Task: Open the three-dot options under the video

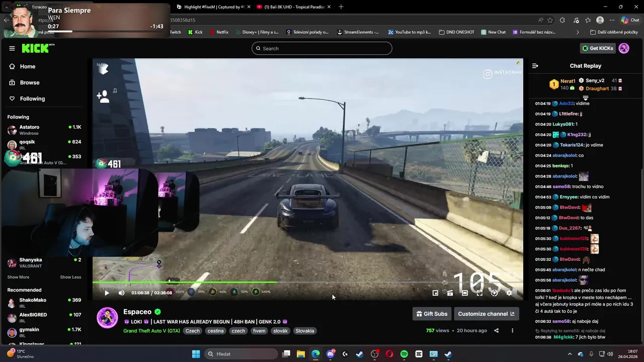Action: (512, 330)
